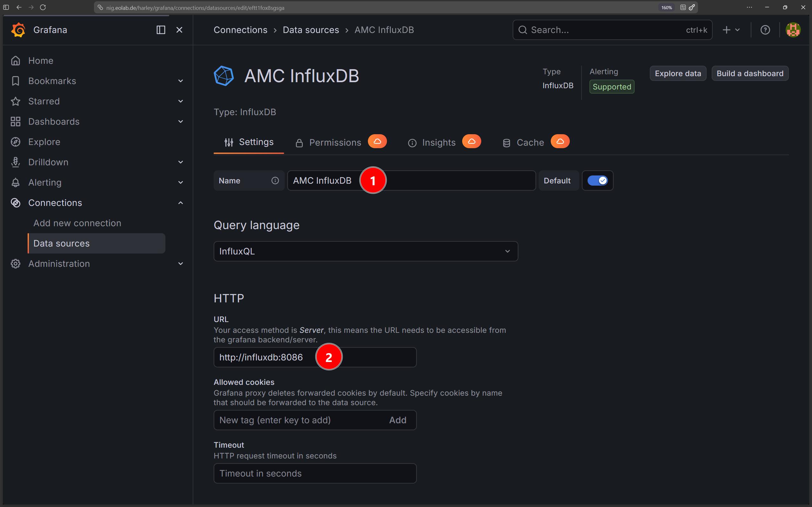
Task: Go to Data sources breadcrumb
Action: [x=311, y=30]
